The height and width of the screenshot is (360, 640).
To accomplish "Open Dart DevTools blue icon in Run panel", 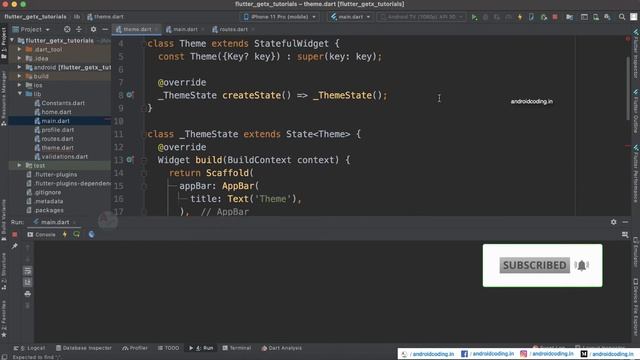I will [x=91, y=235].
